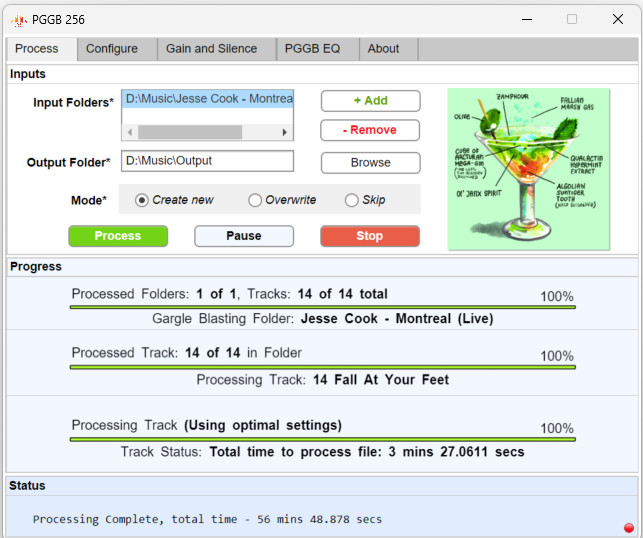Select the Create new mode
Viewport: 643px width, 538px height.
(x=142, y=200)
